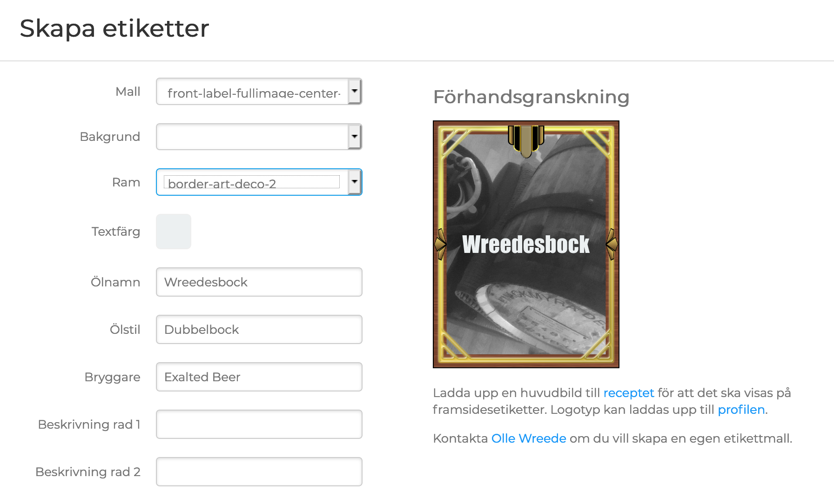Screen dimensions: 834x504
Task: Click the Beskrivning rad 1 input
Action: coord(259,424)
